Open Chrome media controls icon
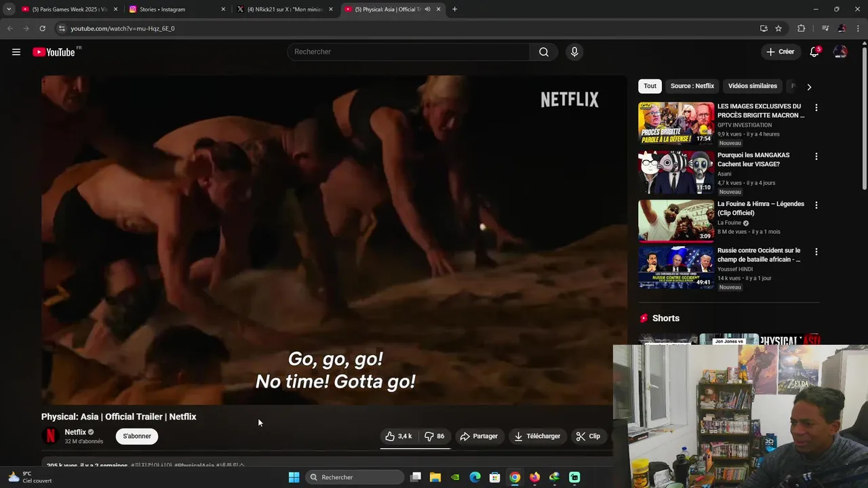The width and height of the screenshot is (868, 488). click(825, 28)
